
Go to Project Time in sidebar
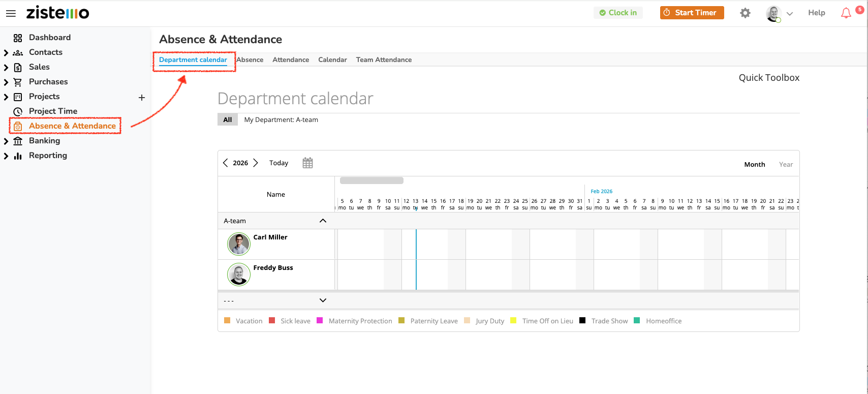point(53,111)
